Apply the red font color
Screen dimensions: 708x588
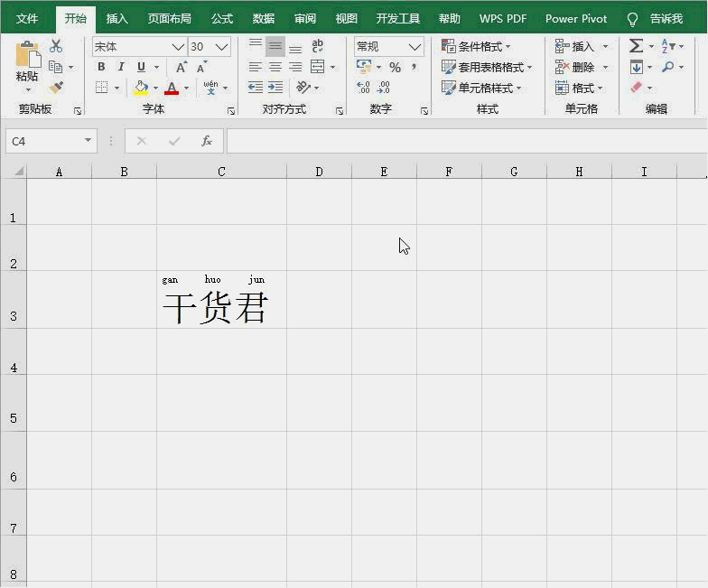[172, 88]
